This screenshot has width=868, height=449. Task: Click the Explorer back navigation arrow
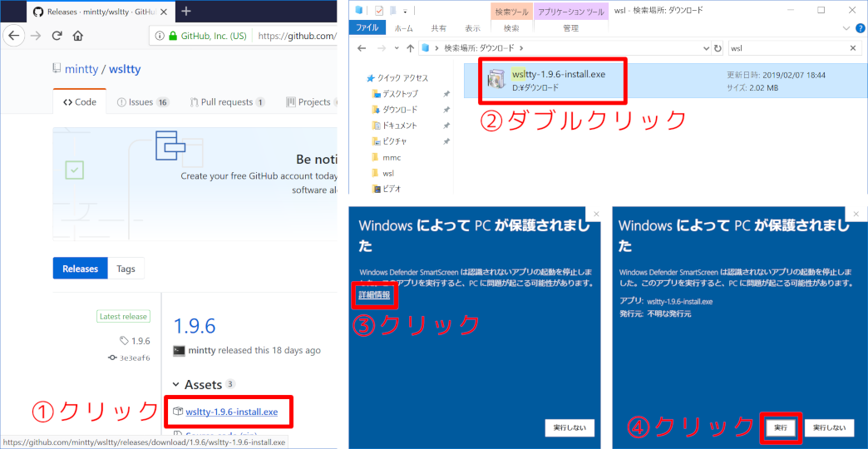click(x=362, y=48)
